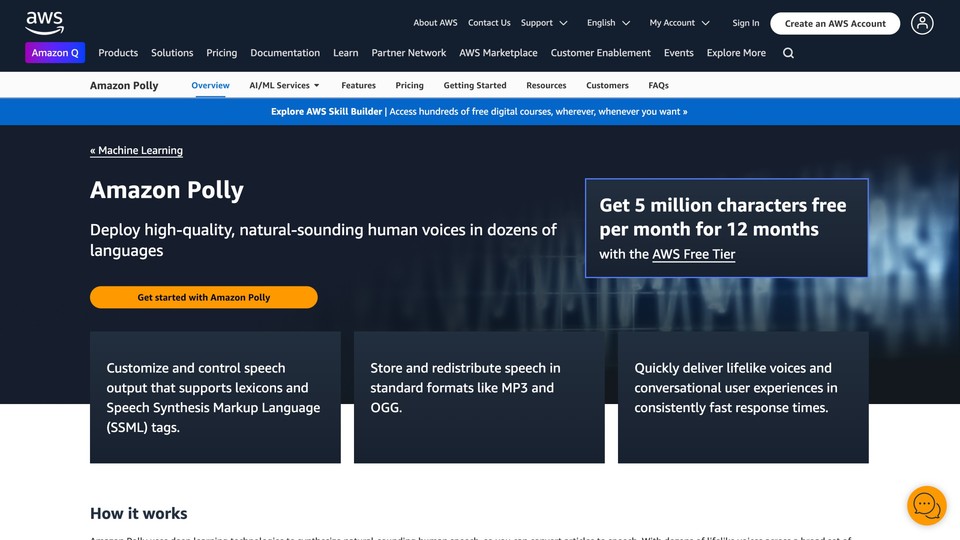The image size is (960, 540).
Task: Click the 'Deploy high-quality, natural-sounding' tagline
Action: 323,240
